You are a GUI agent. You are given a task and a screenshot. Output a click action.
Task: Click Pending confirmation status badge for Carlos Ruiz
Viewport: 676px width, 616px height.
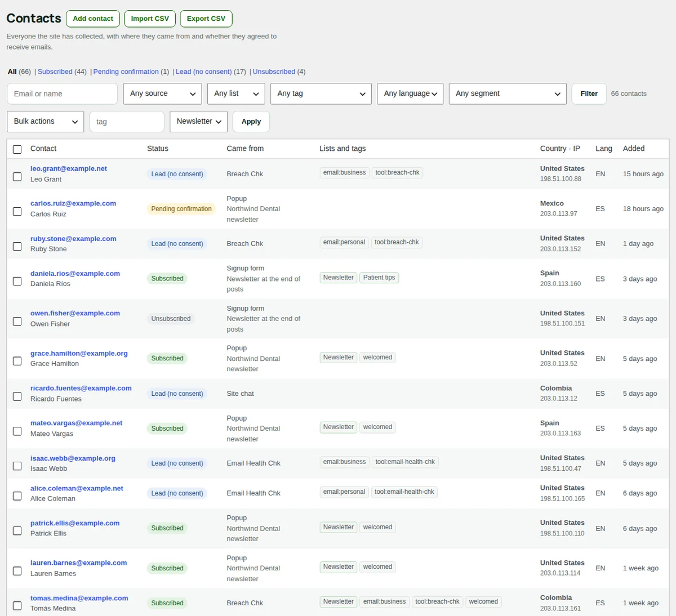click(181, 209)
